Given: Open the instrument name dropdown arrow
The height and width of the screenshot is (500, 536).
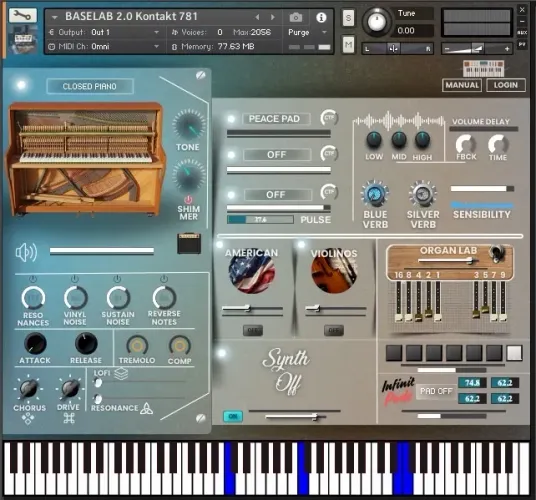Looking at the screenshot, I should point(54,17).
